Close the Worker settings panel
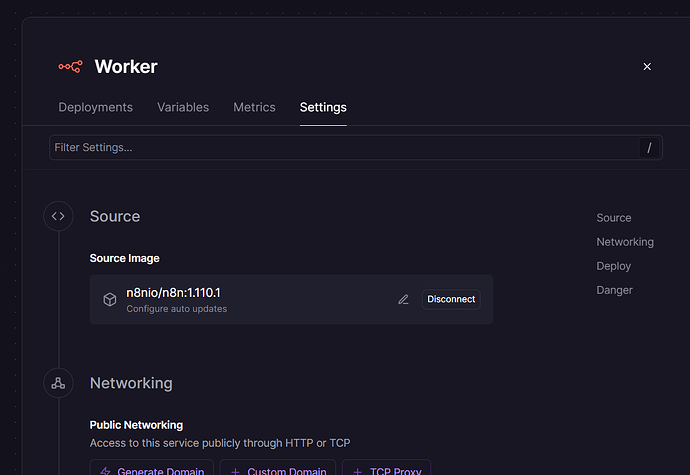The height and width of the screenshot is (475, 690). 647,66
